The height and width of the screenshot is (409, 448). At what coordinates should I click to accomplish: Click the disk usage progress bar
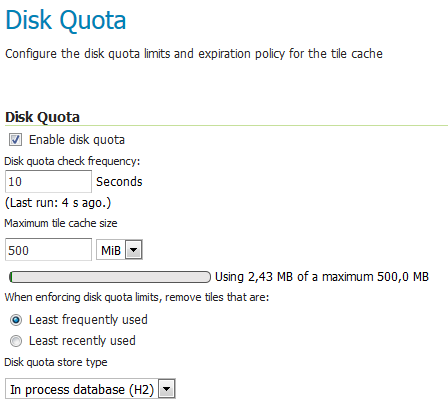(110, 277)
